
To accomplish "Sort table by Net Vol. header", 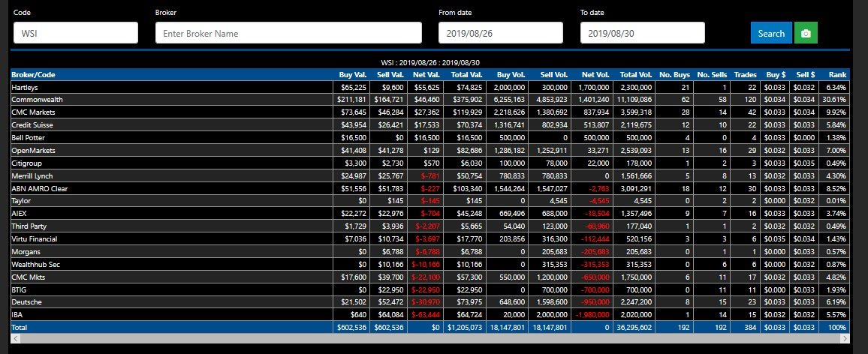I will 595,75.
